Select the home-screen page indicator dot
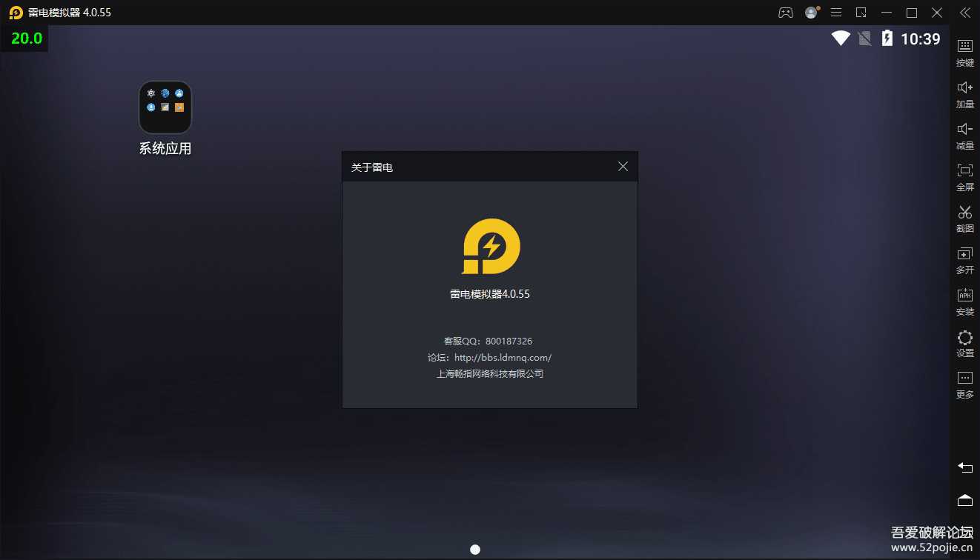This screenshot has width=980, height=560. coord(475,550)
